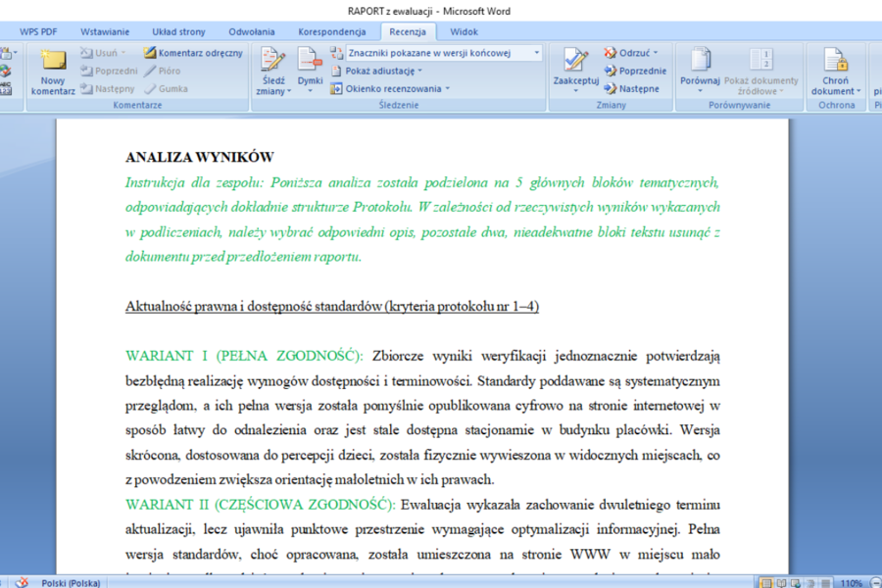Open the Zaakceptuj dropdown arrow
Image resolution: width=882 pixels, height=588 pixels.
tap(575, 91)
